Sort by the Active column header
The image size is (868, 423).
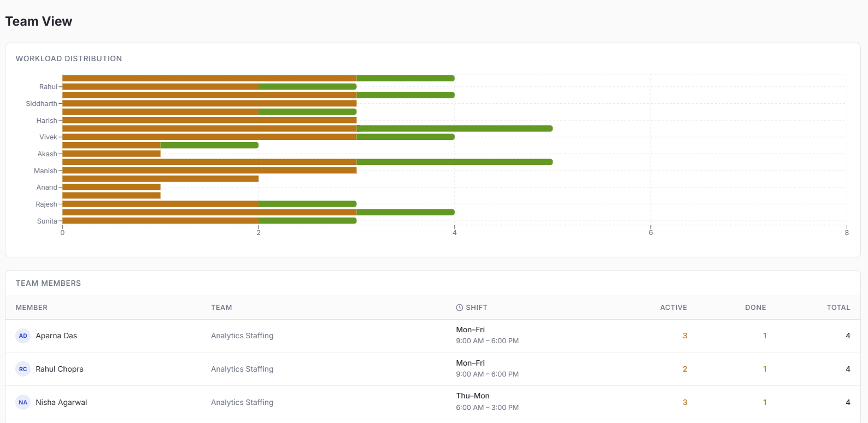(x=673, y=308)
